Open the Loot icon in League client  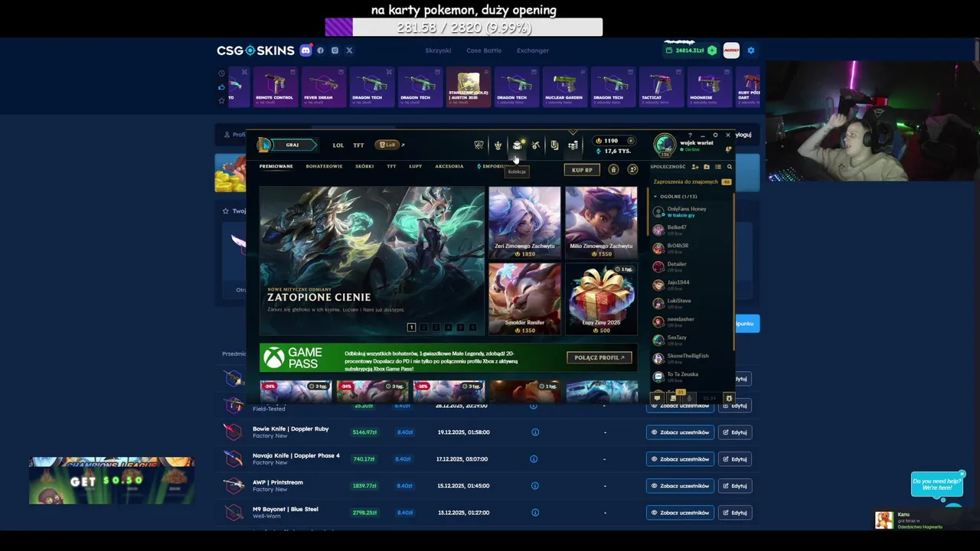point(554,145)
